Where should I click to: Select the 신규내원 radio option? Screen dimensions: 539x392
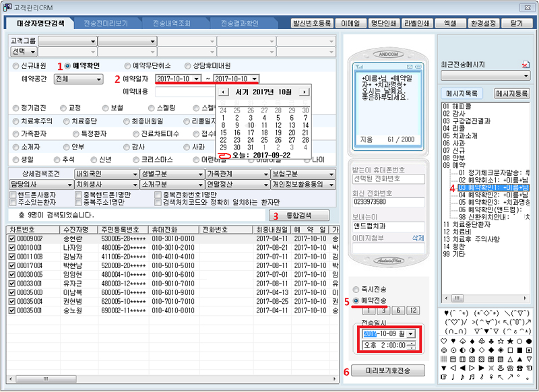(x=16, y=66)
